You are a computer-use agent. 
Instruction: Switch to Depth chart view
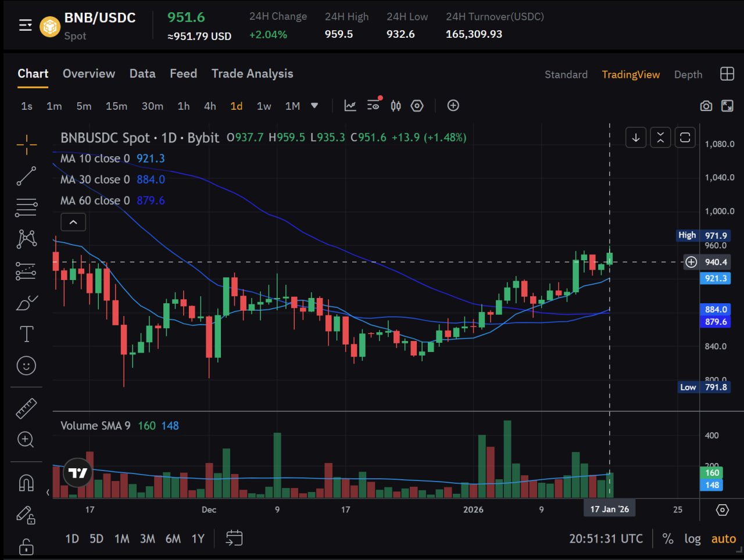(688, 74)
